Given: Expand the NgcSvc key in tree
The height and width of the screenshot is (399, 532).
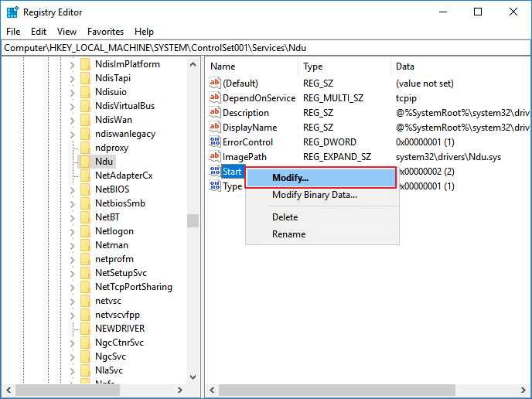Looking at the screenshot, I should pyautogui.click(x=72, y=356).
